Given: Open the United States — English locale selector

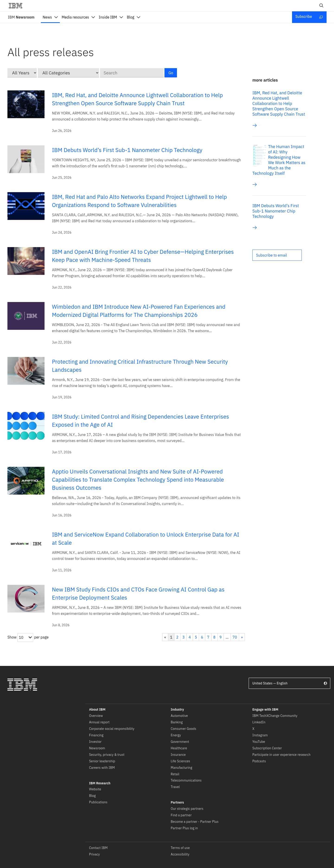Looking at the screenshot, I should click(x=289, y=683).
